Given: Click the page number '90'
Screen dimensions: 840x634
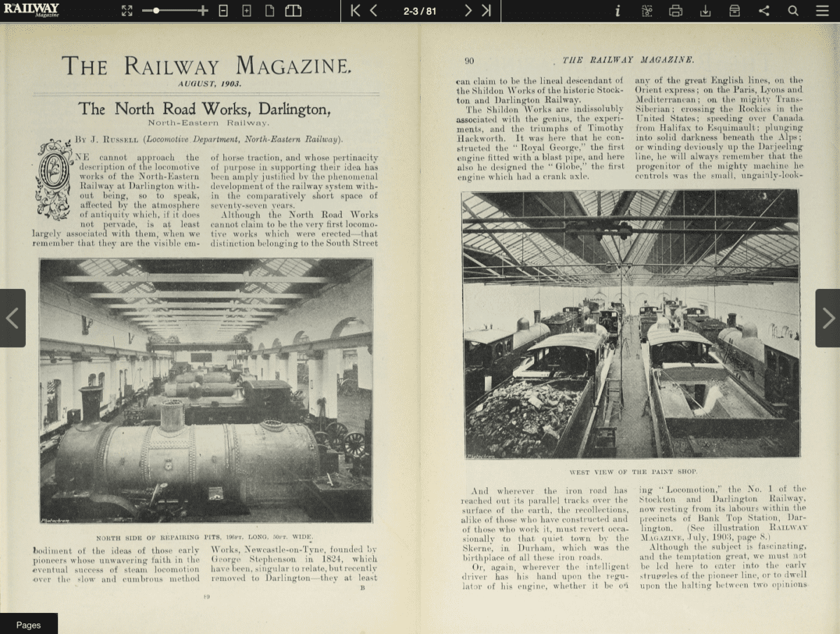Looking at the screenshot, I should [469, 61].
